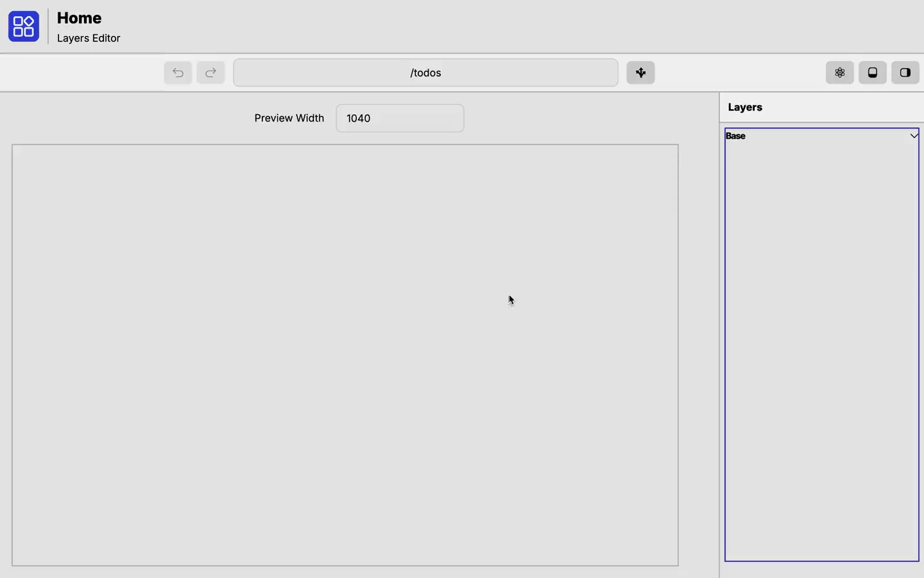Click the undo arrow button
The height and width of the screenshot is (578, 924).
pyautogui.click(x=178, y=73)
